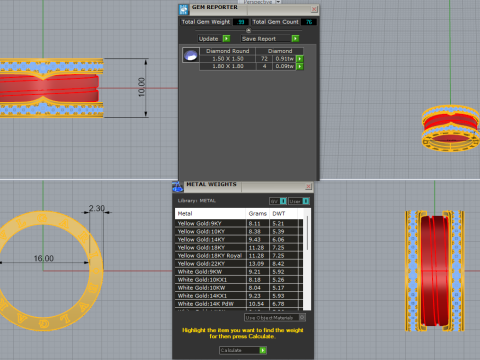Select the White Gold:14K PdW row
This screenshot has width=480, height=360.
click(x=239, y=304)
